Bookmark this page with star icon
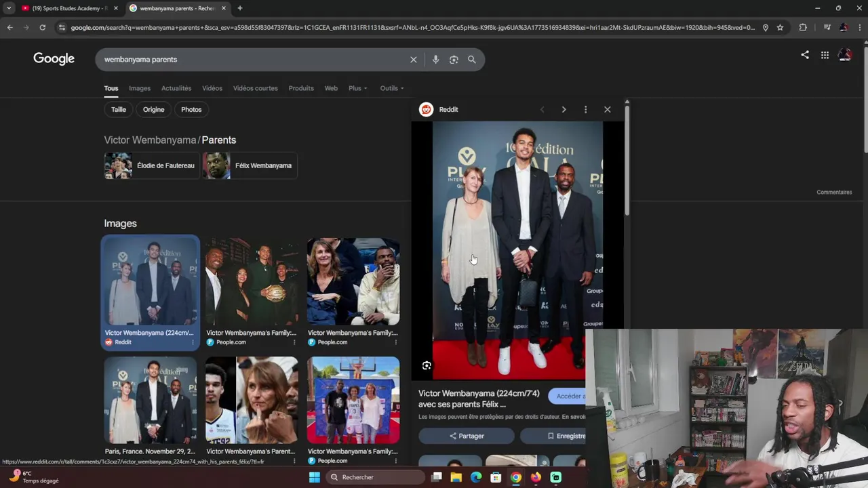The height and width of the screenshot is (488, 868). click(780, 27)
